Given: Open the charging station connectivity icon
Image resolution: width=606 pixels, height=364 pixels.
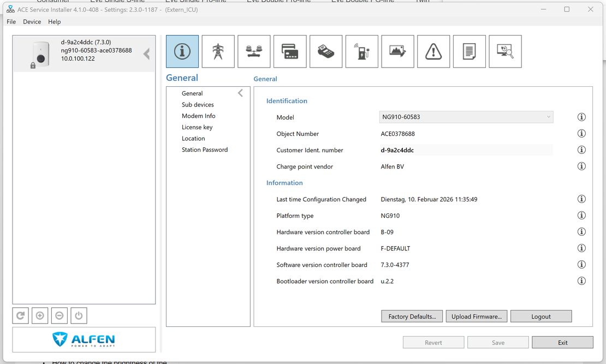Looking at the screenshot, I should [362, 51].
